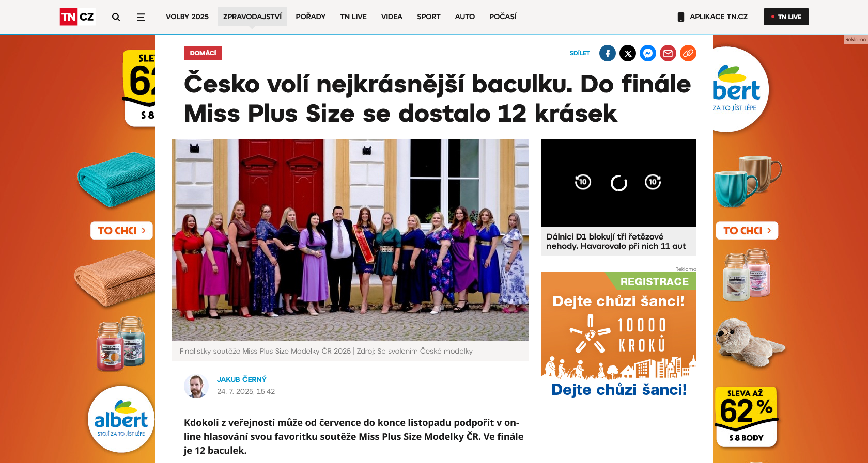Image resolution: width=868 pixels, height=463 pixels.
Task: Share article via Messenger
Action: (x=648, y=53)
